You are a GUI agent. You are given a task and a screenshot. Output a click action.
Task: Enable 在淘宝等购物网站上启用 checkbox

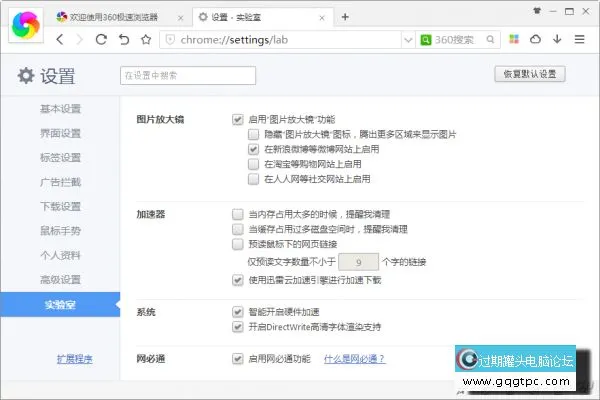coord(253,164)
